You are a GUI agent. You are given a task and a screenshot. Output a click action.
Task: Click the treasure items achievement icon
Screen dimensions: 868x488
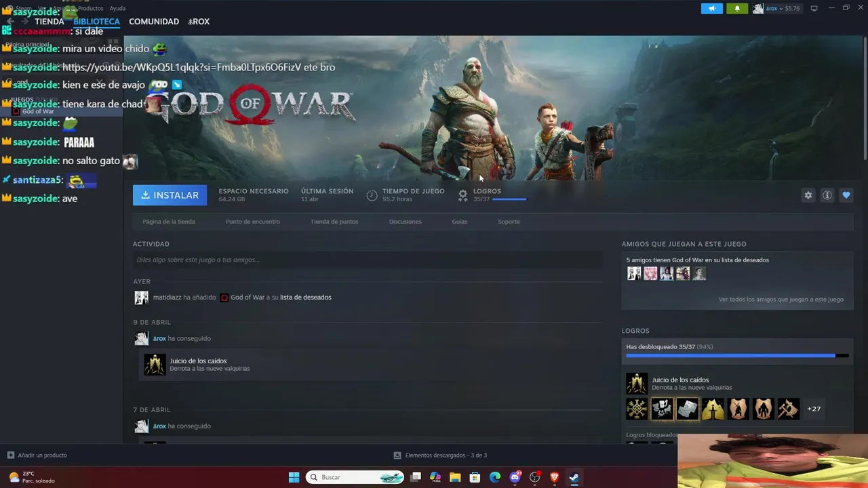(x=662, y=409)
